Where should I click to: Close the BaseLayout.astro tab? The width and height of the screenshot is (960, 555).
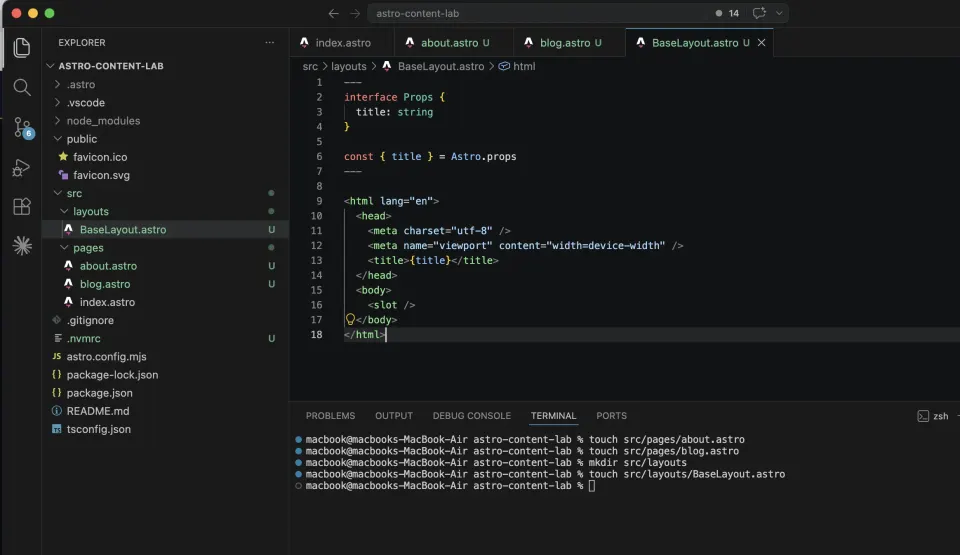pos(761,42)
